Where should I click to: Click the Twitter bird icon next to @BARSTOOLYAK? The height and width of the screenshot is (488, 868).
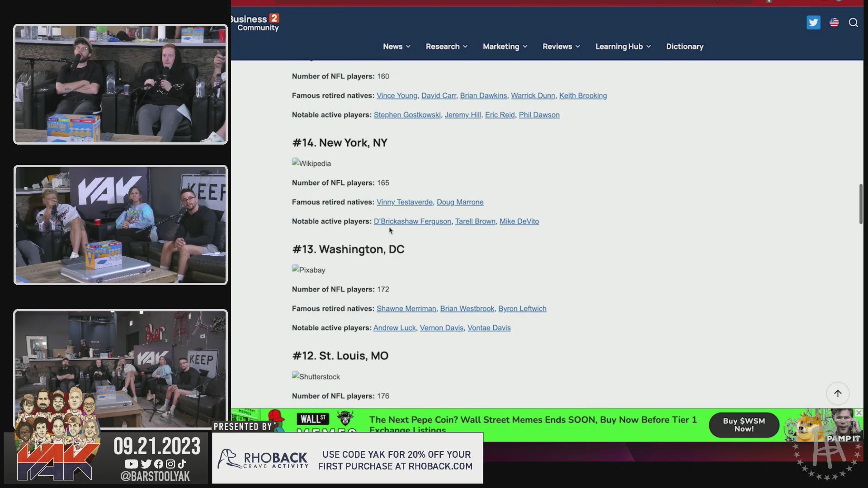coord(146,464)
